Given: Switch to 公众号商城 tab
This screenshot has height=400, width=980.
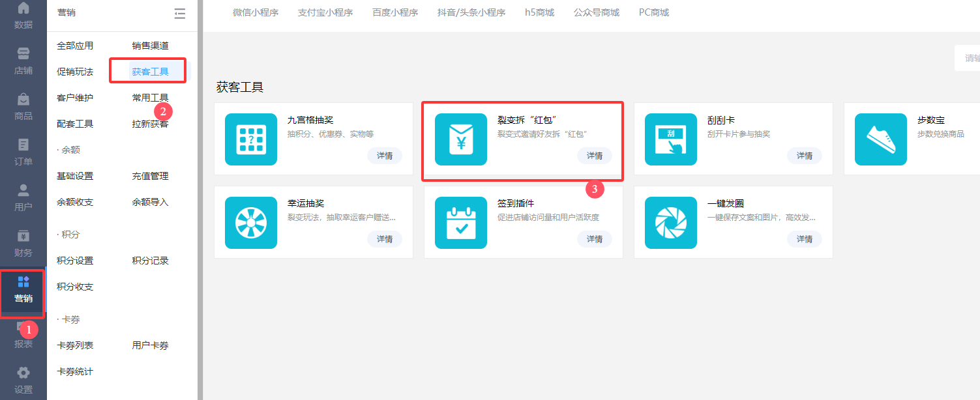Looking at the screenshot, I should 597,12.
